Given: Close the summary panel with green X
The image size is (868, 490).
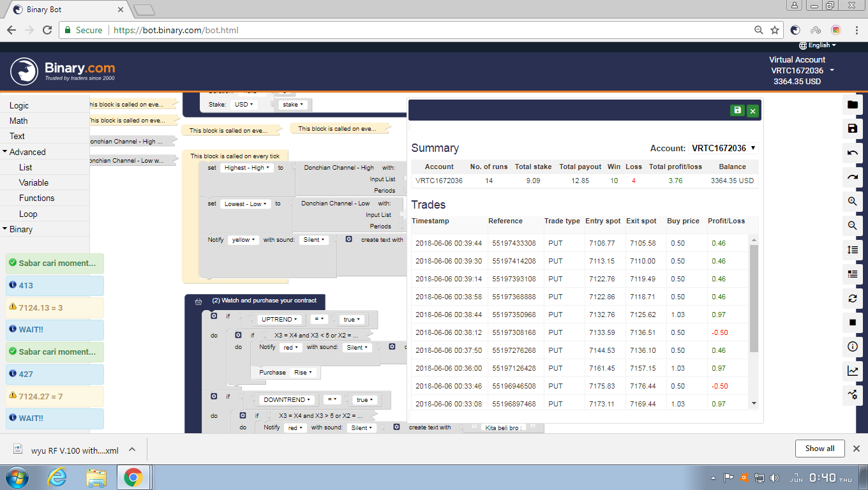Looking at the screenshot, I should pyautogui.click(x=752, y=111).
